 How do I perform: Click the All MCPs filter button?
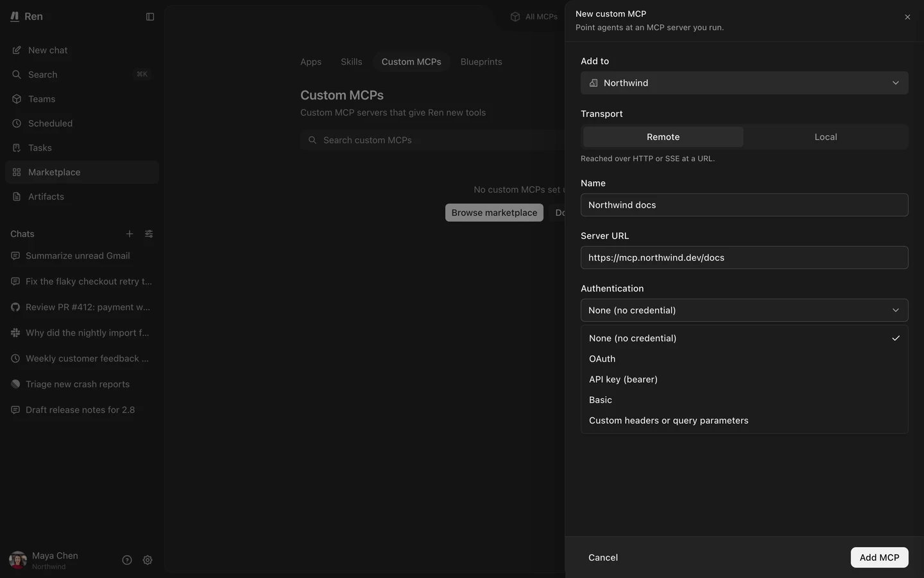(534, 17)
